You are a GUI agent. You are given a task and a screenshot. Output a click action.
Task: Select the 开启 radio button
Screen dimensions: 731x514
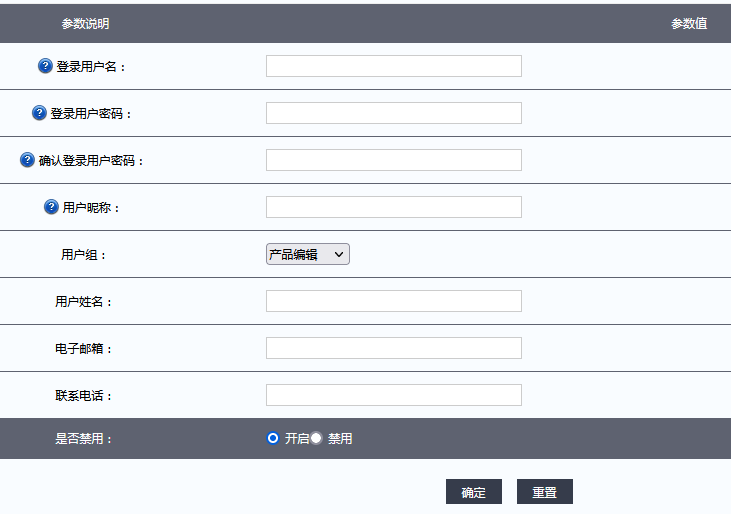click(273, 438)
